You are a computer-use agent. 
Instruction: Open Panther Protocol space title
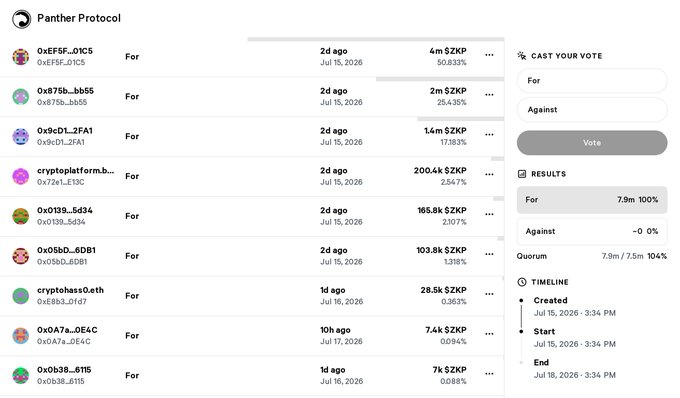[x=79, y=18]
